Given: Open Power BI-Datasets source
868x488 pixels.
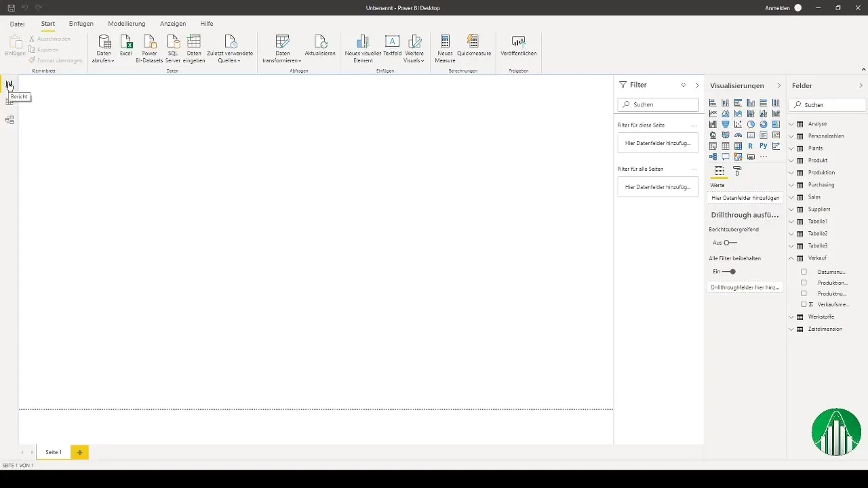Looking at the screenshot, I should pos(149,49).
